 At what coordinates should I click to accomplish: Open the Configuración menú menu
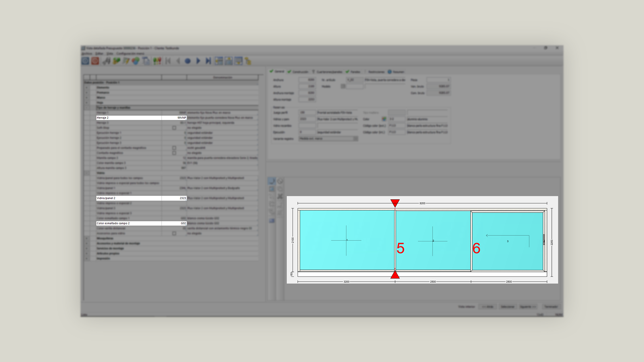pyautogui.click(x=130, y=54)
